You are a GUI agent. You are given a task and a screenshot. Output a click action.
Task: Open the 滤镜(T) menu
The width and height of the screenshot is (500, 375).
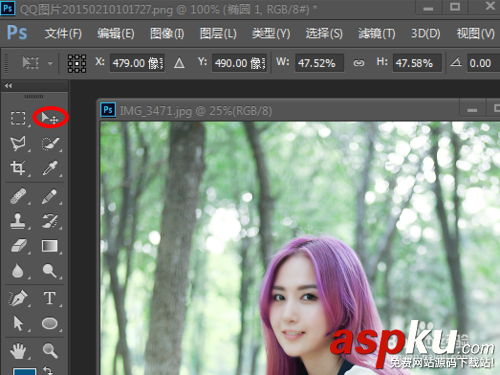[377, 34]
